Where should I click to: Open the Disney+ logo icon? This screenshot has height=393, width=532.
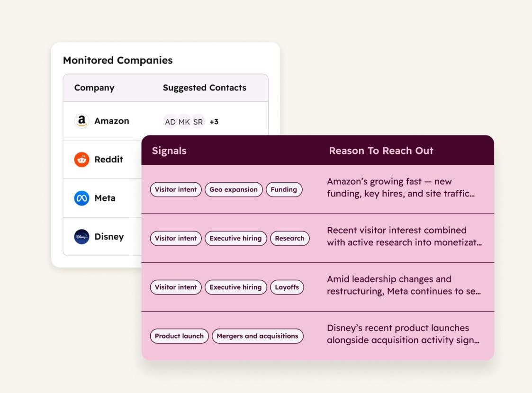pos(81,237)
